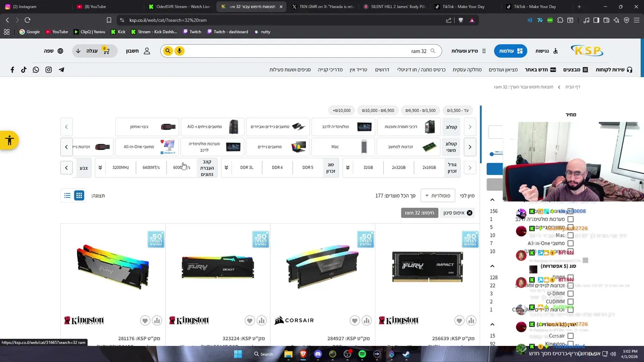Open Brave Shields icon in address bar

coord(460,20)
